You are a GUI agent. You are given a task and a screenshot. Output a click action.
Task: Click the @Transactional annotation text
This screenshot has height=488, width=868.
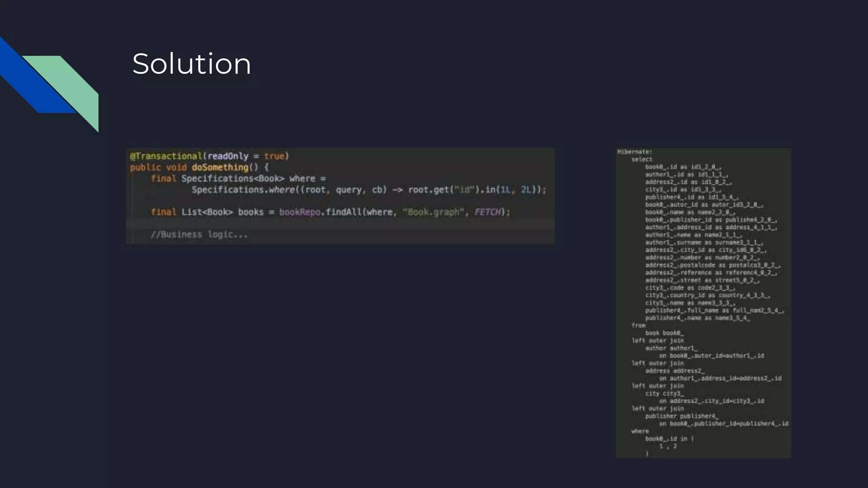pyautogui.click(x=166, y=156)
